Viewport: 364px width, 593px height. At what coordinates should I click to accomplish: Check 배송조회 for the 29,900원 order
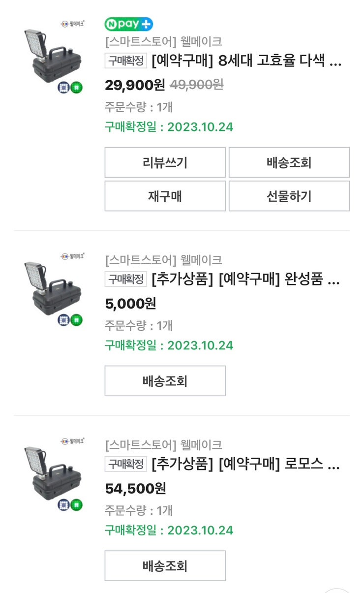pyautogui.click(x=289, y=162)
